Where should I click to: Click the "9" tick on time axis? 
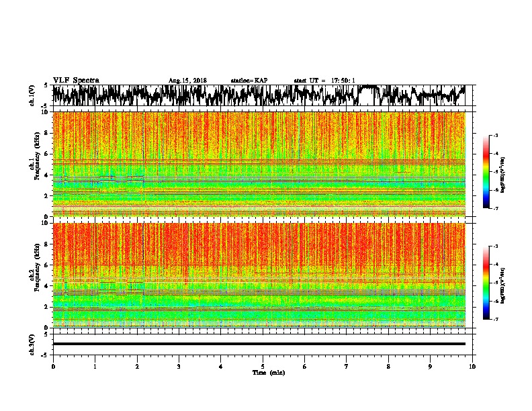coord(430,367)
